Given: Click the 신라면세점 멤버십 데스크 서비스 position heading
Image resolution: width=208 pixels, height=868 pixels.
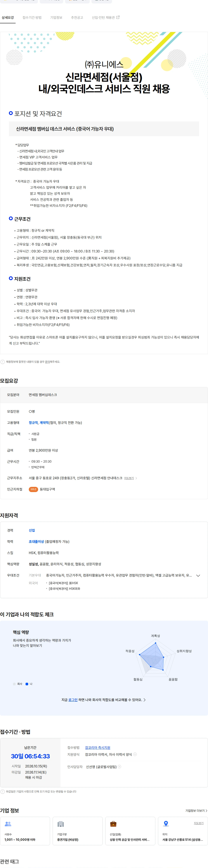Looking at the screenshot, I should [x=65, y=129].
